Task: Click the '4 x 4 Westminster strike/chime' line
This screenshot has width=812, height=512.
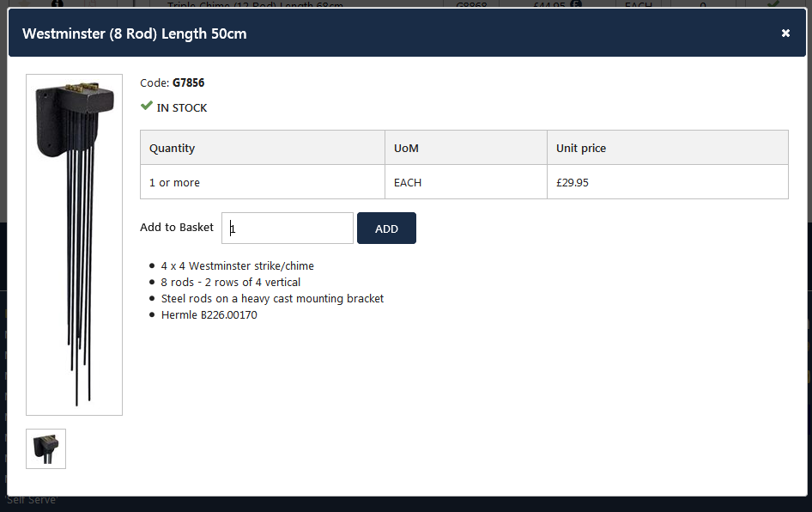Action: click(237, 266)
